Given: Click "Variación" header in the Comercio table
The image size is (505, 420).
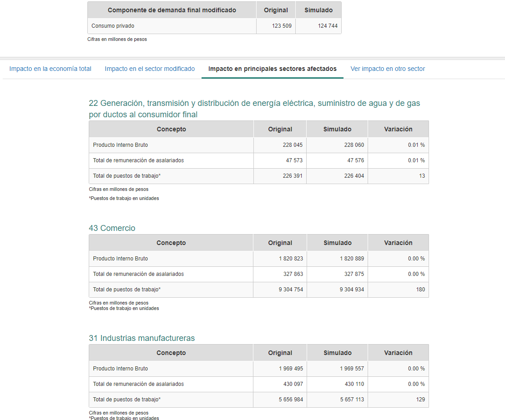Looking at the screenshot, I should pos(398,243).
